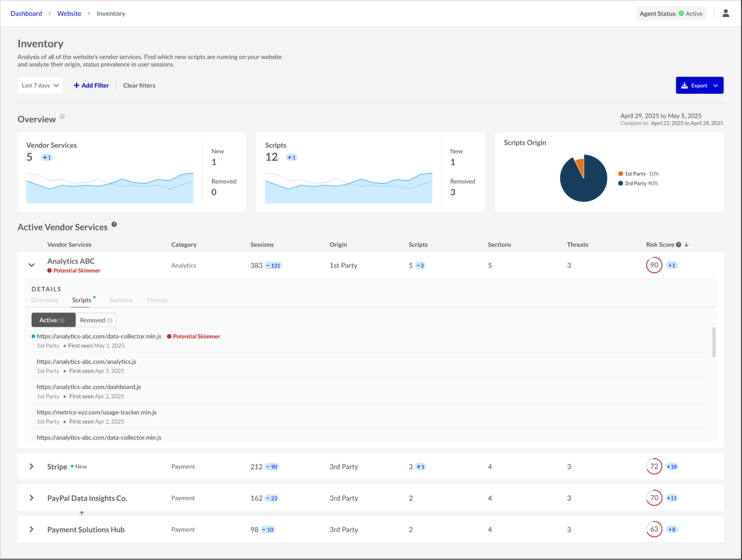Switch to the Removed scripts toggle
This screenshot has height=560, width=742.
(x=95, y=320)
